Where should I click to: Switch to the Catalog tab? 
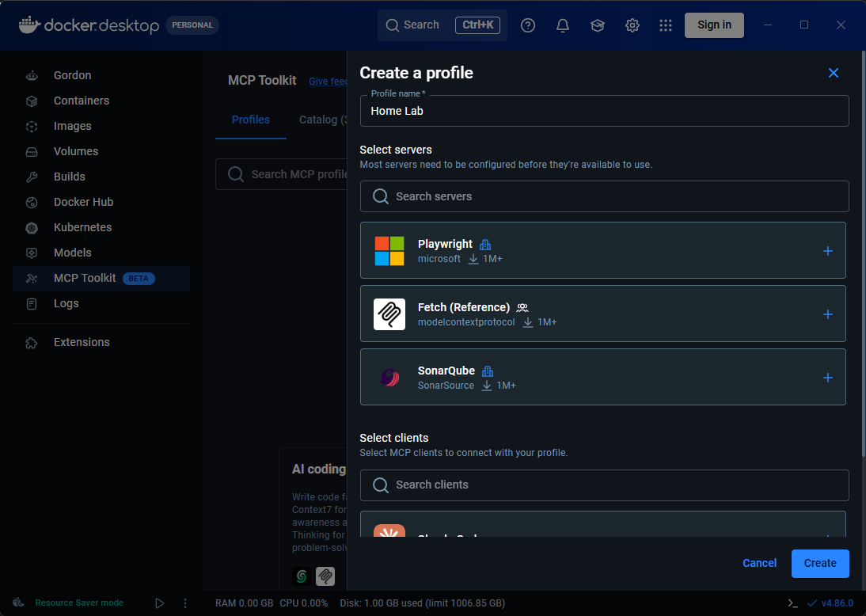[x=322, y=120]
